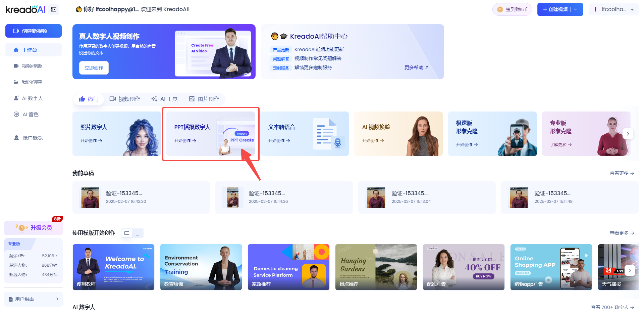Open the lfcoolha... account dropdown

pos(613,9)
